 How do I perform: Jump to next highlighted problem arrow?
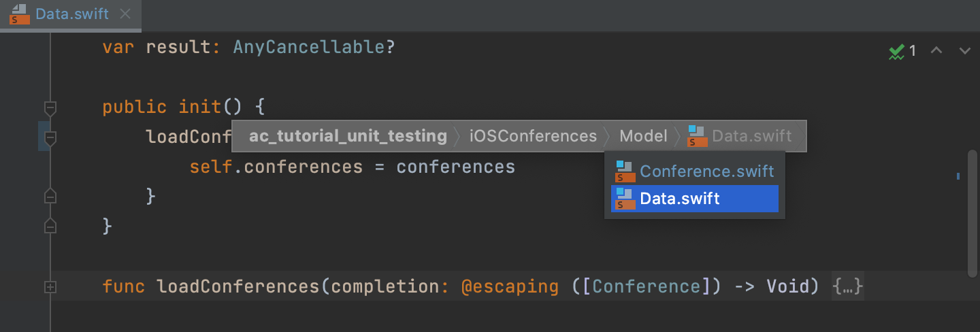(x=964, y=50)
